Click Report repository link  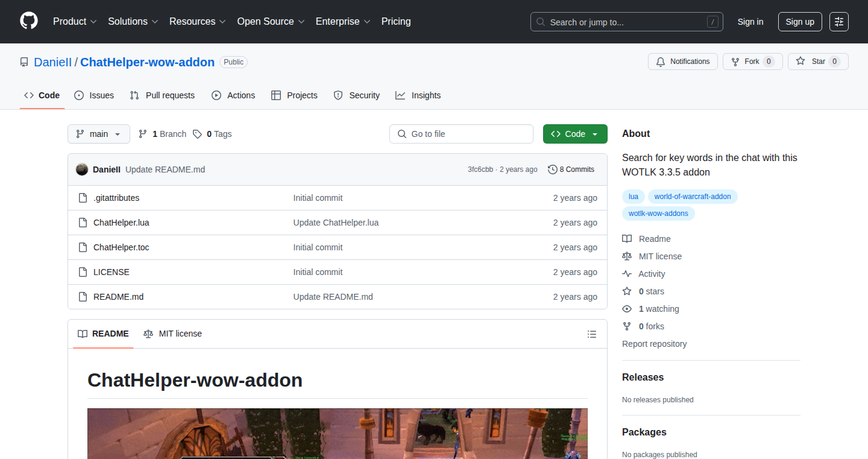point(655,344)
